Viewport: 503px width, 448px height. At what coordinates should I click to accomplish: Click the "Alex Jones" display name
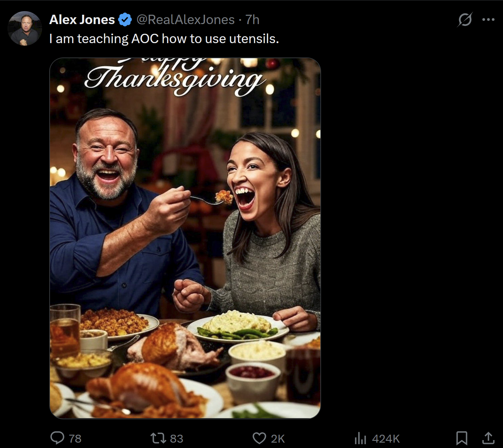click(82, 20)
